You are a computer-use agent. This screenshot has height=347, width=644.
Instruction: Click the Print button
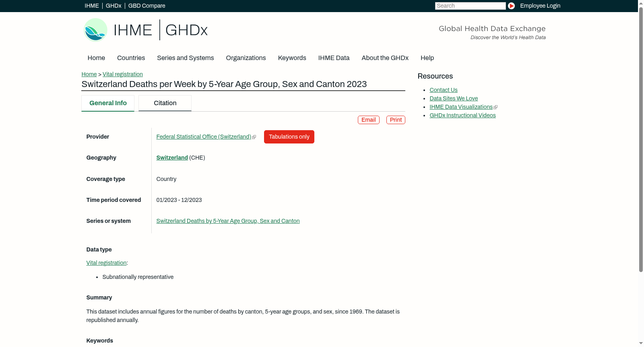click(396, 120)
